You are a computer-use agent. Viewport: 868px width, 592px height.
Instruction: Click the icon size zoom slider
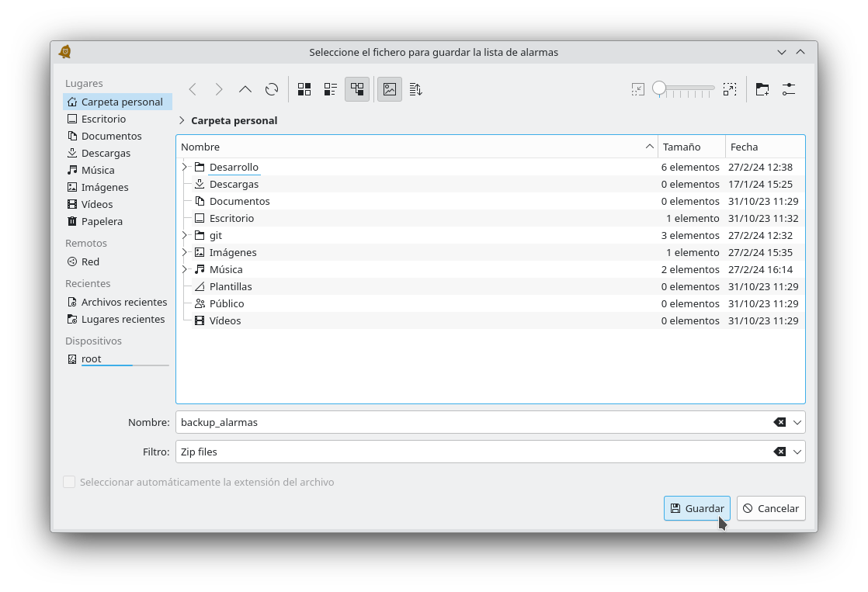click(683, 89)
